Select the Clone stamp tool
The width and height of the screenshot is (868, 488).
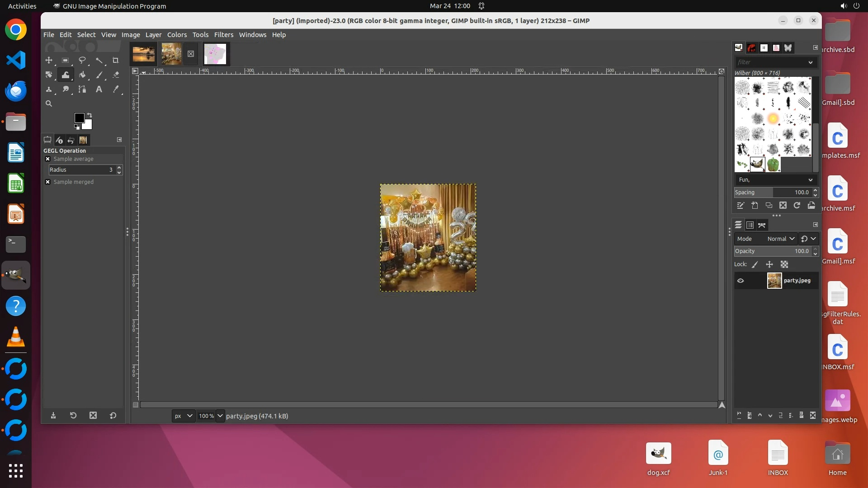(49, 89)
